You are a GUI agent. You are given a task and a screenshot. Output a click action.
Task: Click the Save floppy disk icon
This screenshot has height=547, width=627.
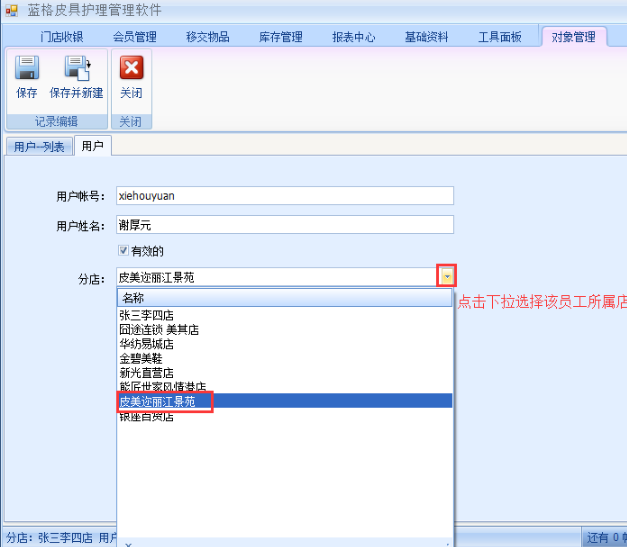pos(27,68)
